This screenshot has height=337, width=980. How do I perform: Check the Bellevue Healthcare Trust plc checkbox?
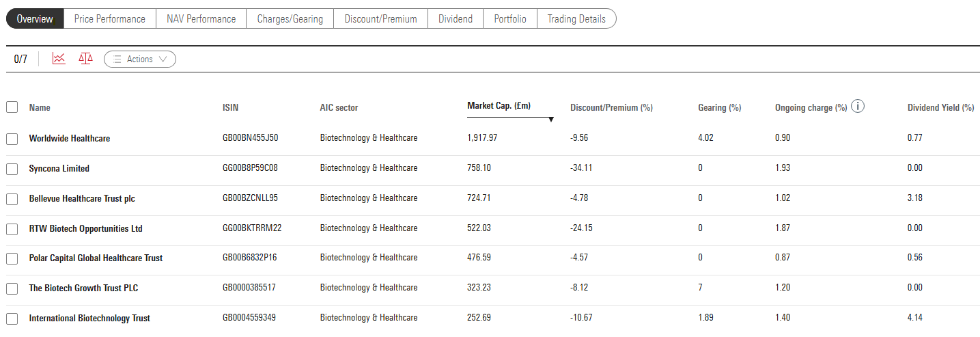[x=12, y=199]
